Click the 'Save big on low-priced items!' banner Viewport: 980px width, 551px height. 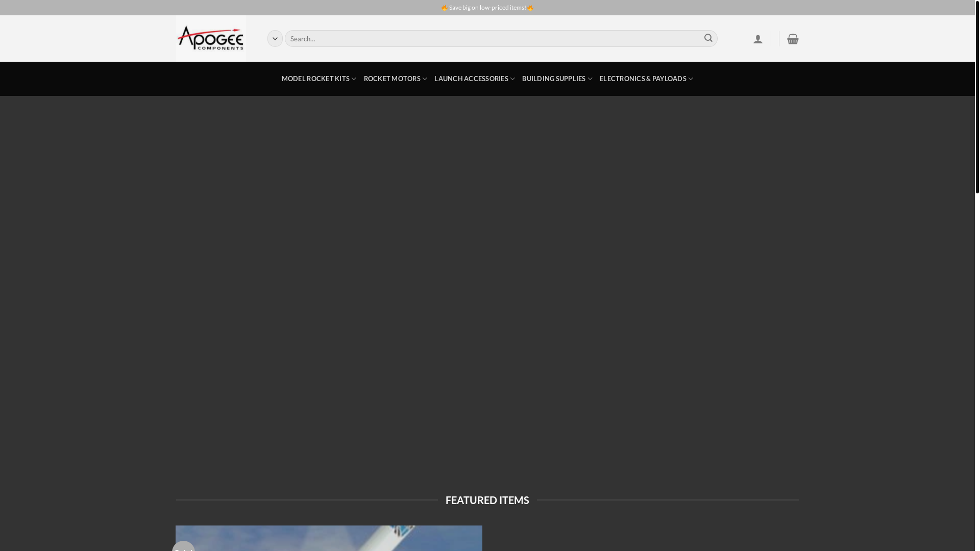(487, 8)
